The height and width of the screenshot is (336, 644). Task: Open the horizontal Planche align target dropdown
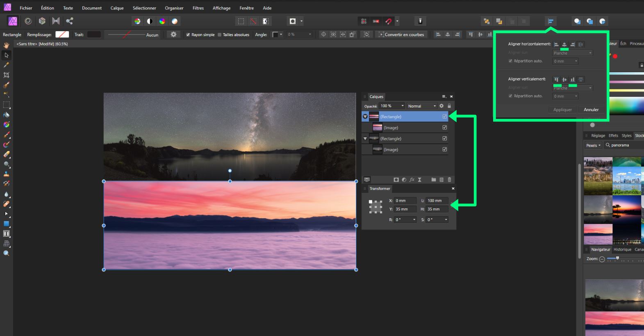[573, 53]
